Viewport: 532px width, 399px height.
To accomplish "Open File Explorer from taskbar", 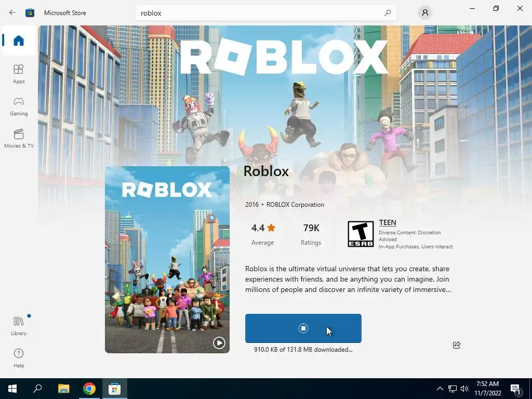I will coord(64,389).
